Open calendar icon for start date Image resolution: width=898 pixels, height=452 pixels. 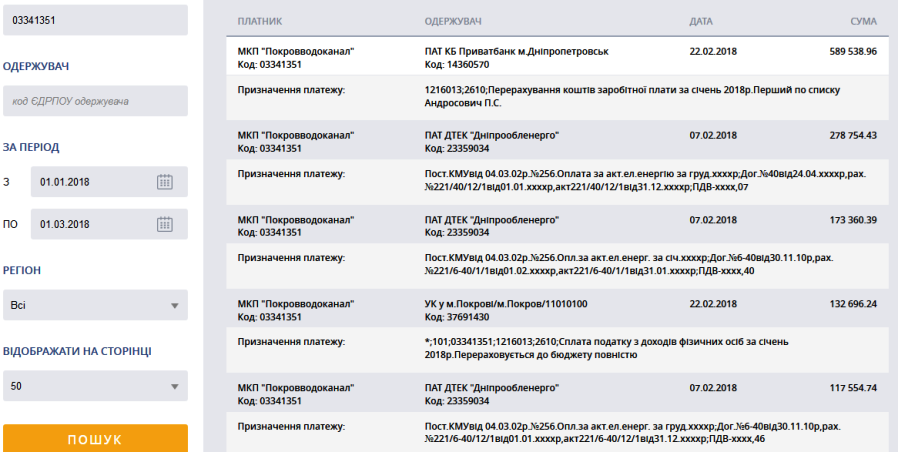166,182
